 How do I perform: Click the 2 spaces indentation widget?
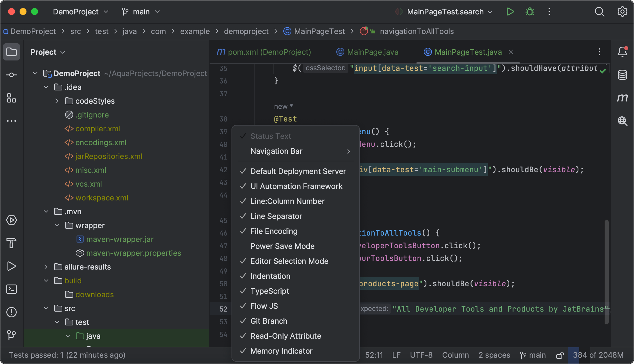tap(494, 355)
